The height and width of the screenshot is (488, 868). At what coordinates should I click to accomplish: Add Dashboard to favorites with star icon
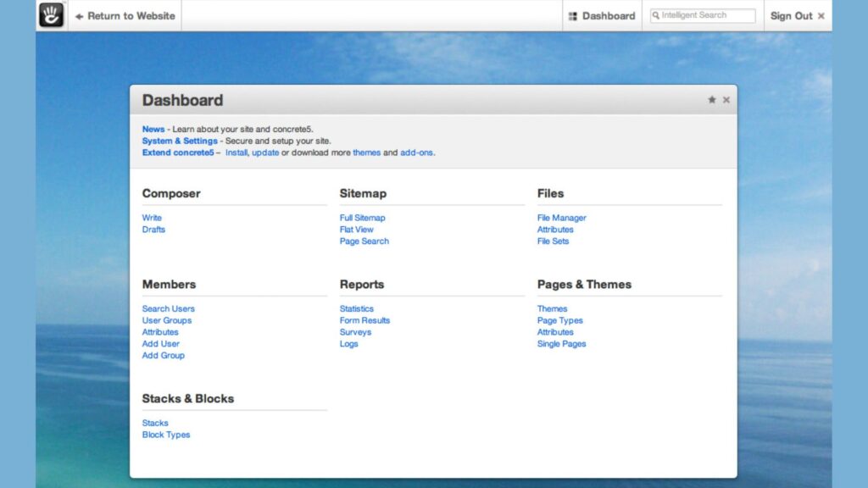tap(712, 100)
